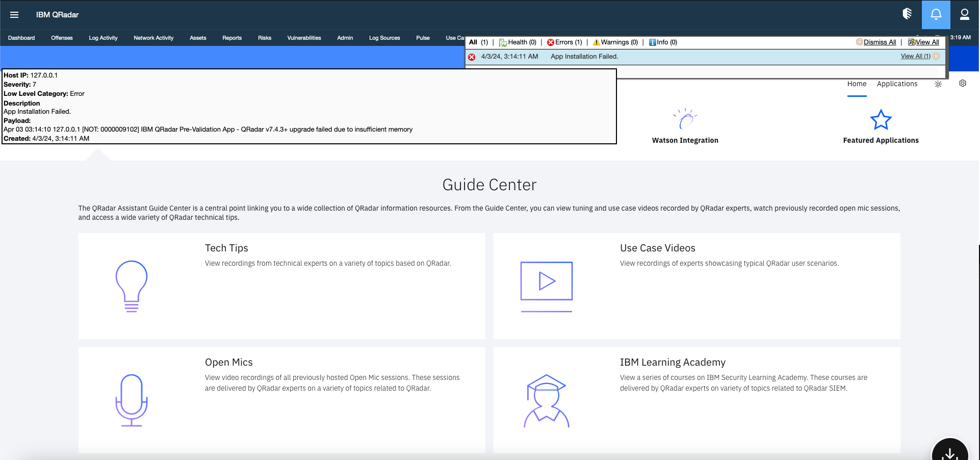Expand the hamburger navigation menu
The width and height of the screenshot is (980, 460).
tap(14, 14)
